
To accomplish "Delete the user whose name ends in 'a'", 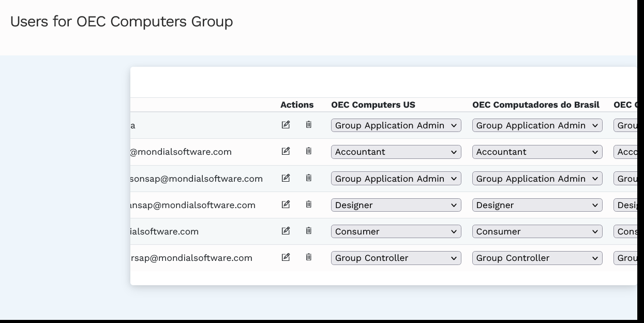I will (309, 125).
